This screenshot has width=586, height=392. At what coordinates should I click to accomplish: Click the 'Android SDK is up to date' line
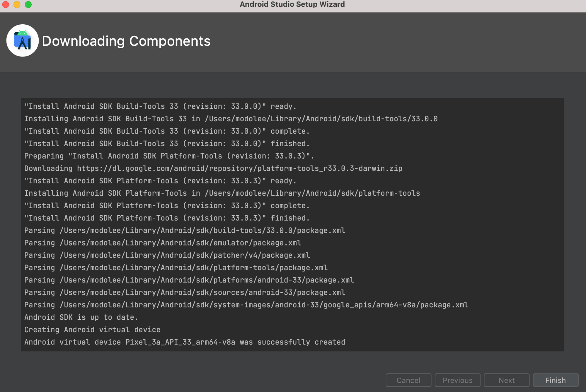[81, 317]
